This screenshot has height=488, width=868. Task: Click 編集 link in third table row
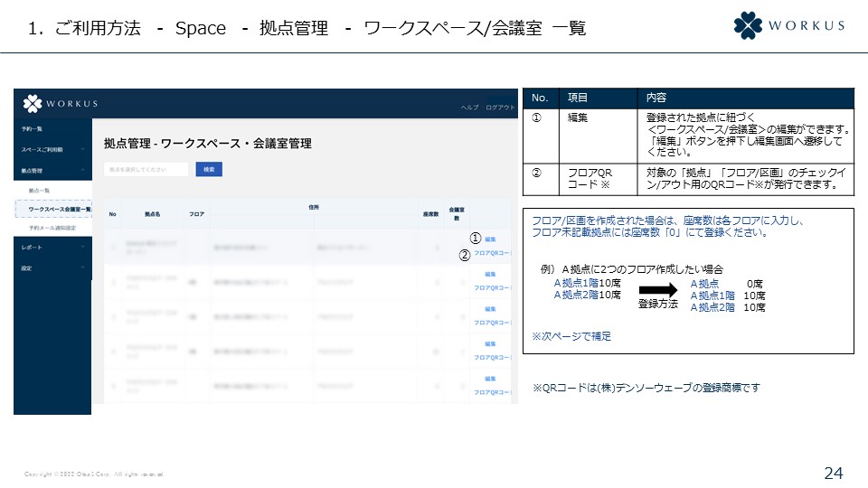(490, 309)
